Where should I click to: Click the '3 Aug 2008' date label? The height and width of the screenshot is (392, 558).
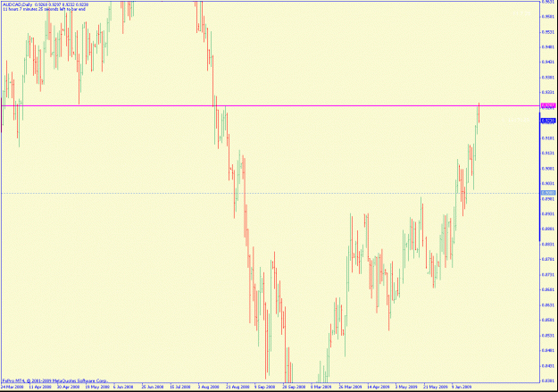coord(209,387)
